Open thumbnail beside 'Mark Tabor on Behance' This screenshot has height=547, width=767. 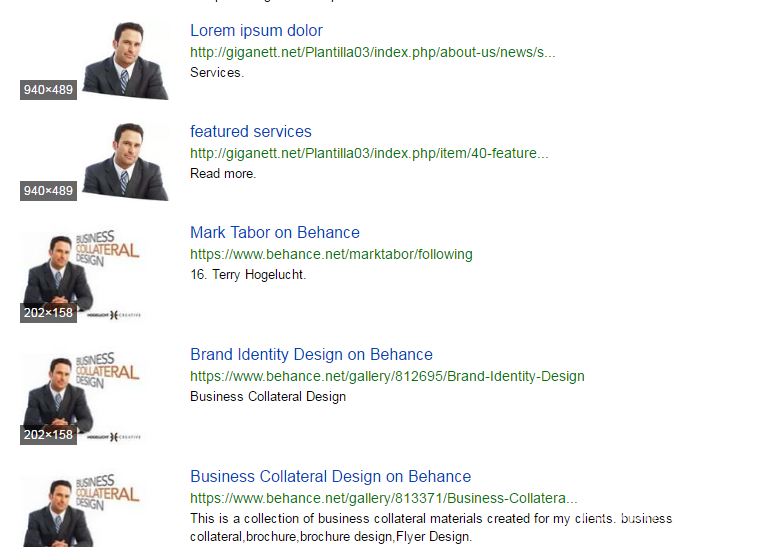81,273
